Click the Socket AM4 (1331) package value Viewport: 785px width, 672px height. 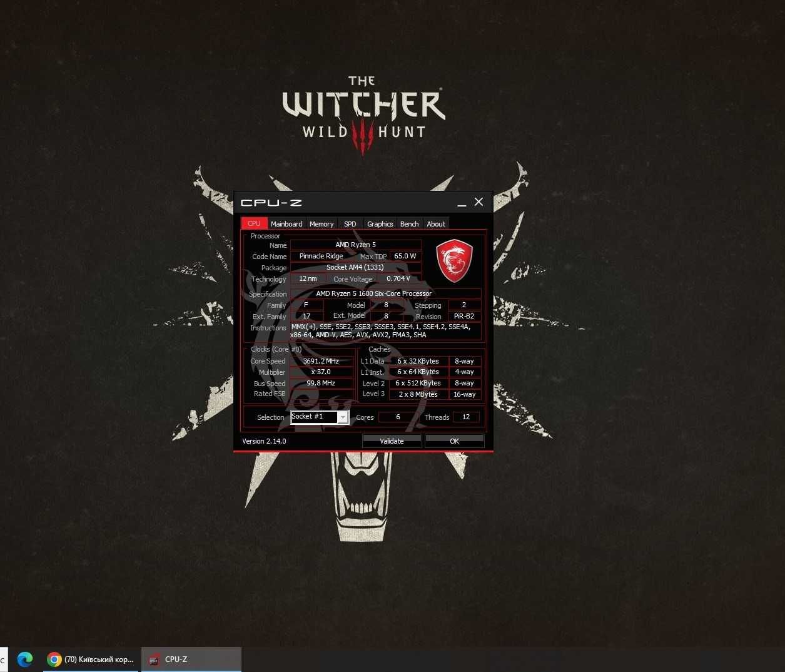tap(356, 267)
